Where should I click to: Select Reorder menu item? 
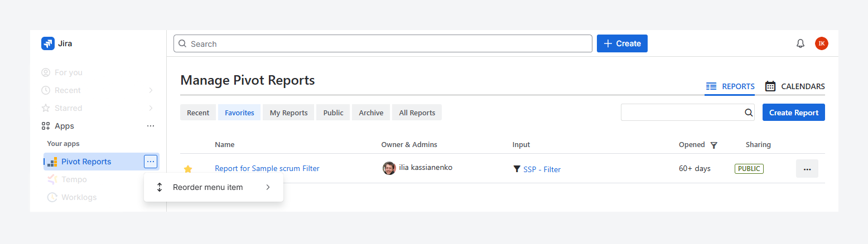pos(214,187)
